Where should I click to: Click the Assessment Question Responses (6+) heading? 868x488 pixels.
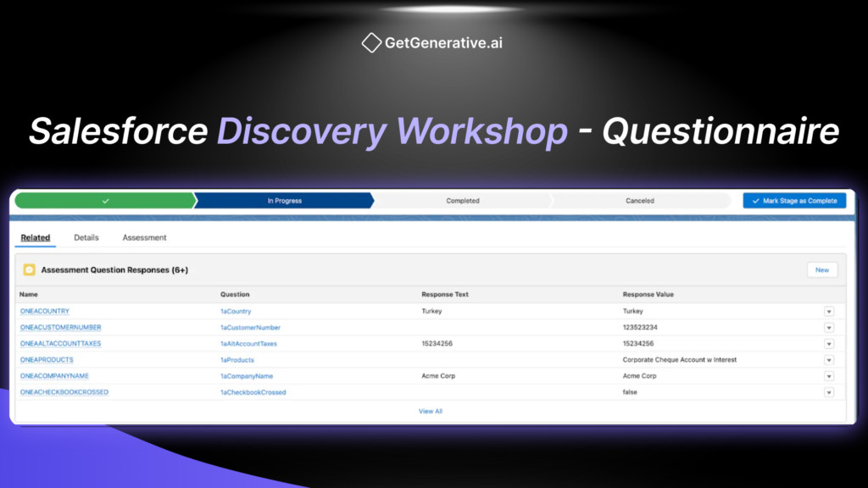tap(114, 270)
